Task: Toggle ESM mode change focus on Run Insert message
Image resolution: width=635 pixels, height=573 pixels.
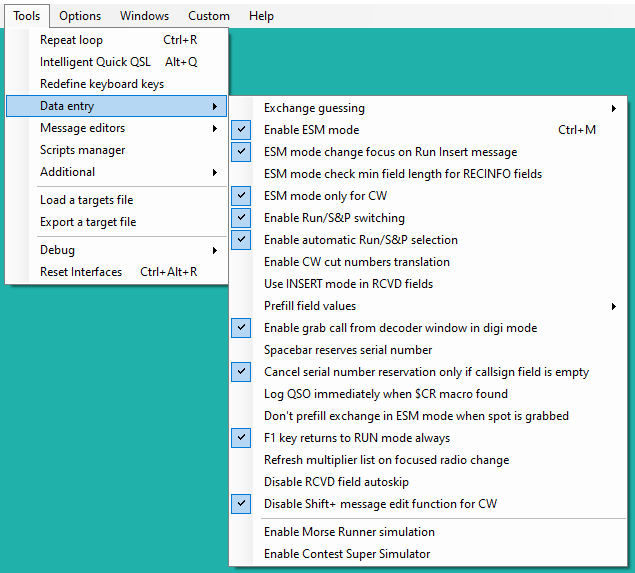Action: coord(428,152)
